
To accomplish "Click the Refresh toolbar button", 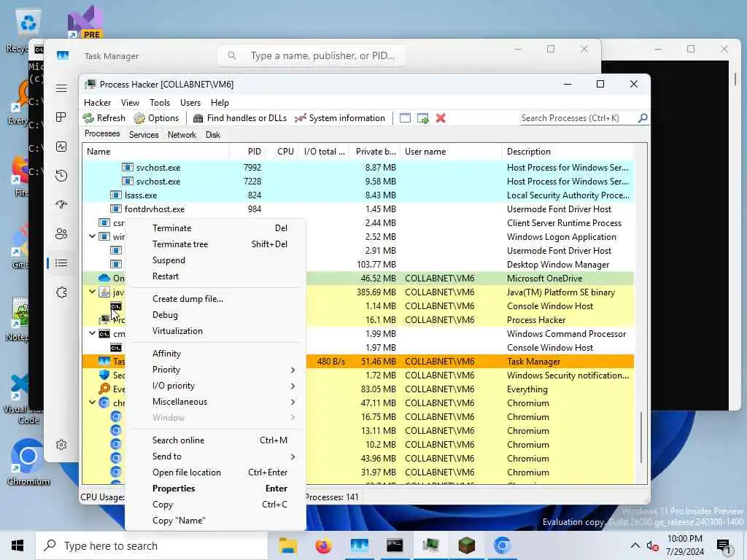I will [104, 118].
